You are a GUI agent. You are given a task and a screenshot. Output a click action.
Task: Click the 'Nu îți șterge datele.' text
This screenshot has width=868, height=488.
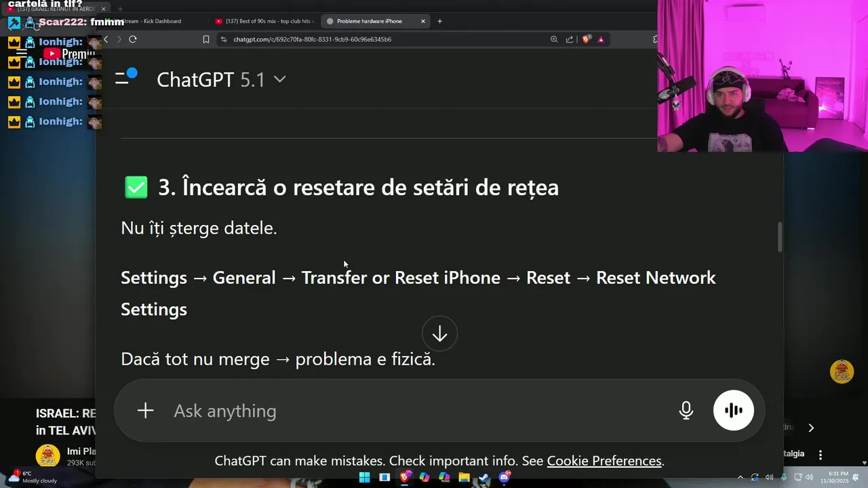pyautogui.click(x=199, y=228)
